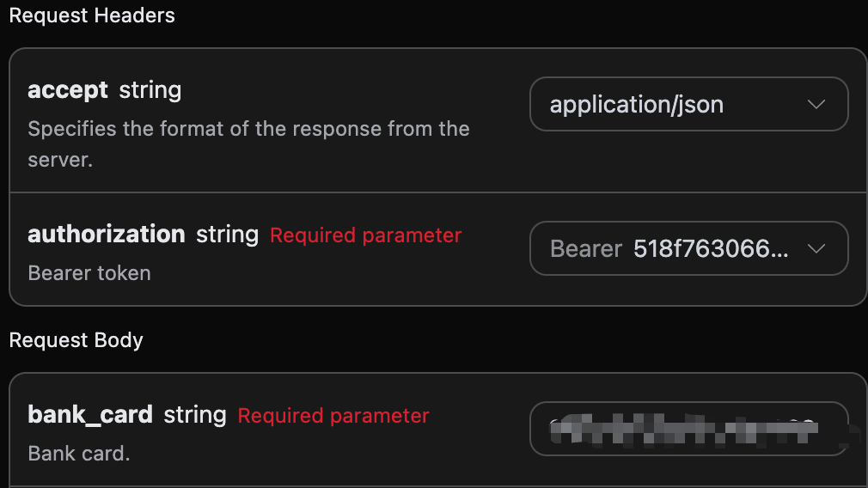Screen dimensions: 868x488
Task: Click the "Bearer token" description text
Action: (89, 273)
